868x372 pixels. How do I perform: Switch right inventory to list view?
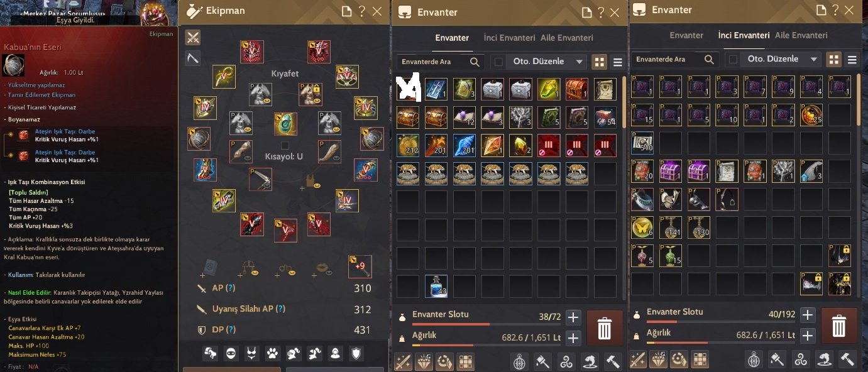[x=852, y=60]
